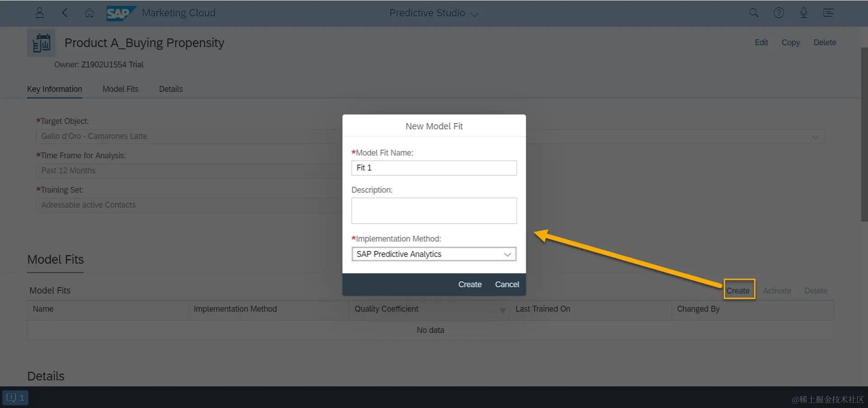
Task: Click the No data table message
Action: [430, 330]
